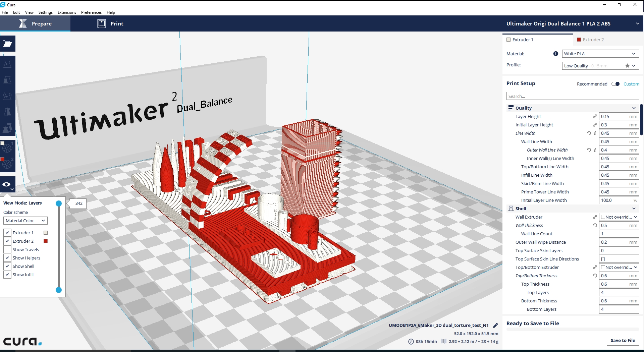Reset Top/Bottom Thickness with revert arrow
This screenshot has height=352, width=644.
pos(595,276)
